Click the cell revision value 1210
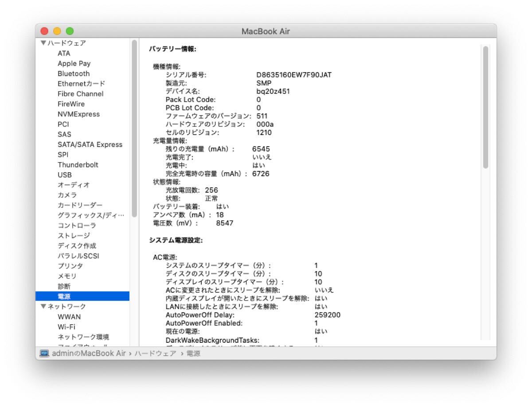The image size is (532, 407). pyautogui.click(x=264, y=132)
